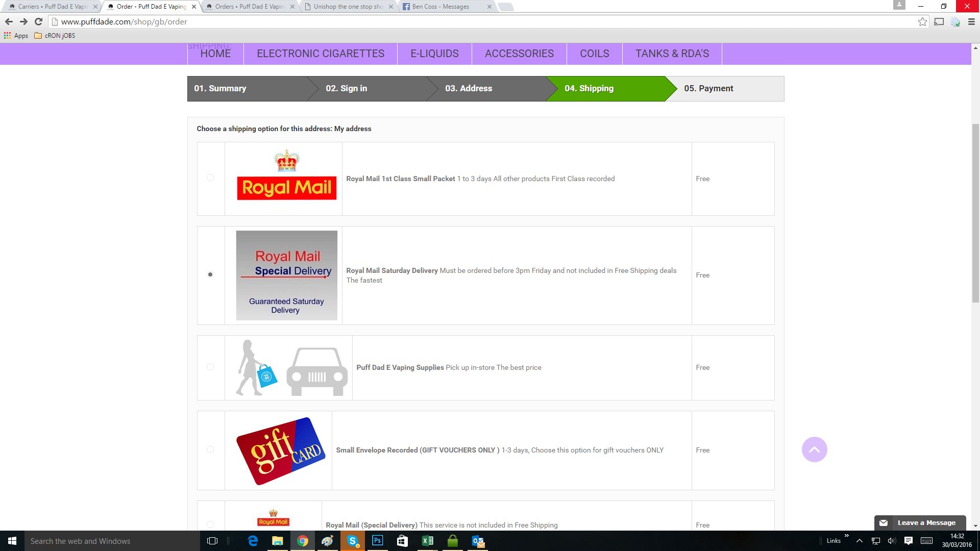Open the cRON jOBS bookmark folder
Viewport: 980px width, 551px height.
[55, 36]
